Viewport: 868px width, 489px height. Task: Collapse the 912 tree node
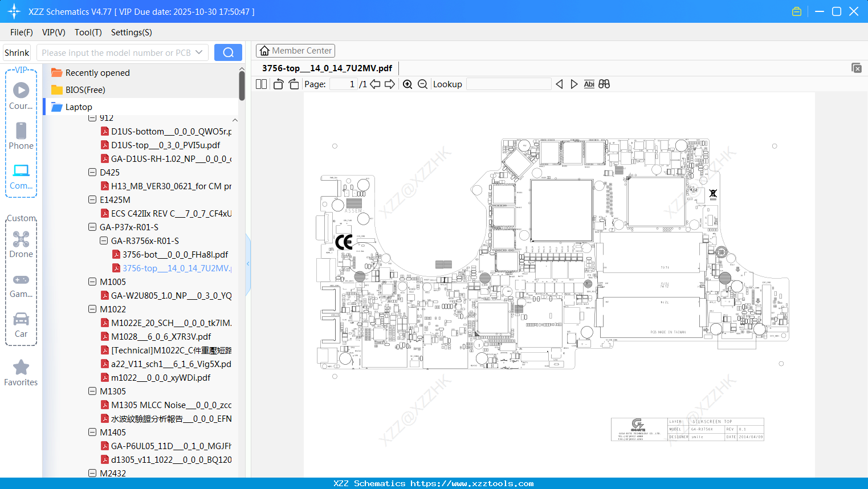tap(92, 118)
